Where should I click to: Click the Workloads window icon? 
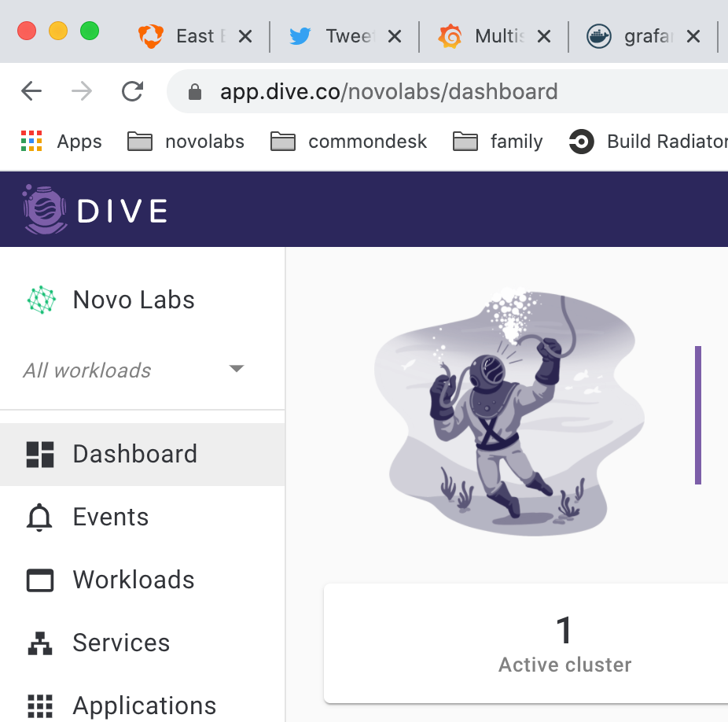click(40, 580)
